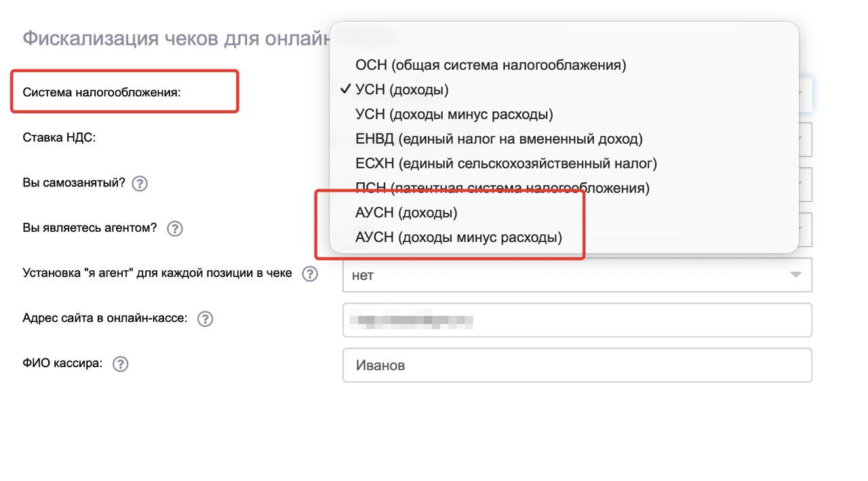Select "ЕНВД (единый налог на вмененный доход)"
This screenshot has width=868, height=481.
(498, 139)
